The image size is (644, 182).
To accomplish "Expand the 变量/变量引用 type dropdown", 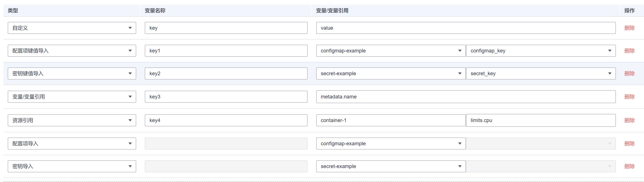I will (x=72, y=97).
